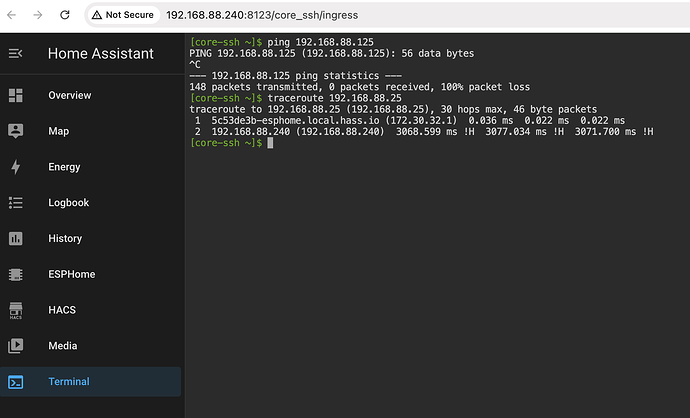Click the 'ping statistics' header line
The image size is (690, 418).
click(x=295, y=76)
